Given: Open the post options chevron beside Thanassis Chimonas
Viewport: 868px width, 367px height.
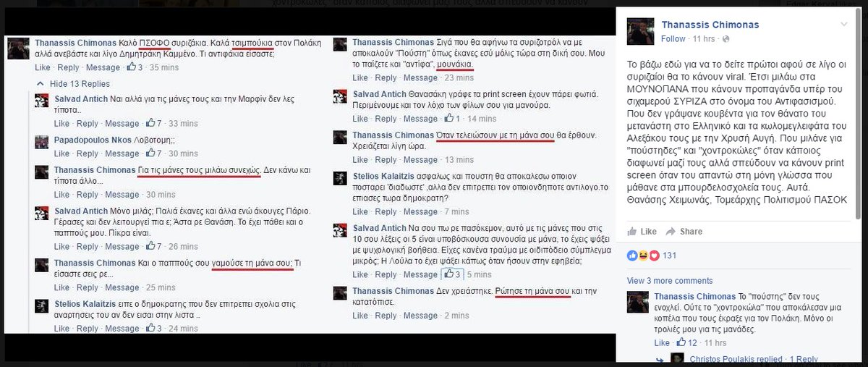Looking at the screenshot, I should click(x=844, y=25).
